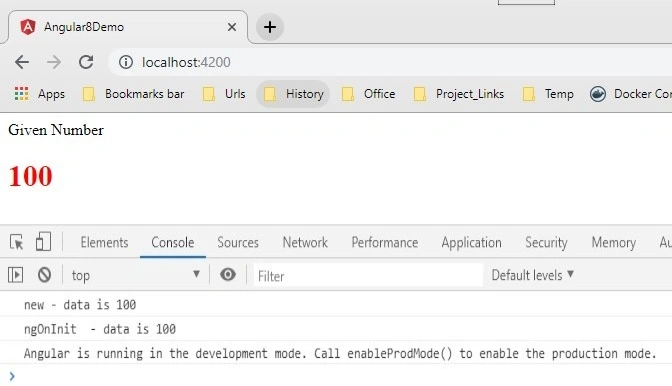Open the Performance tab

384,242
